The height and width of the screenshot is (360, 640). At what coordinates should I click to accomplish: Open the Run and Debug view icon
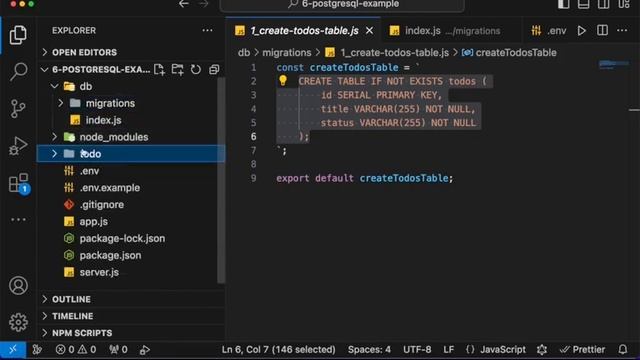(x=18, y=146)
